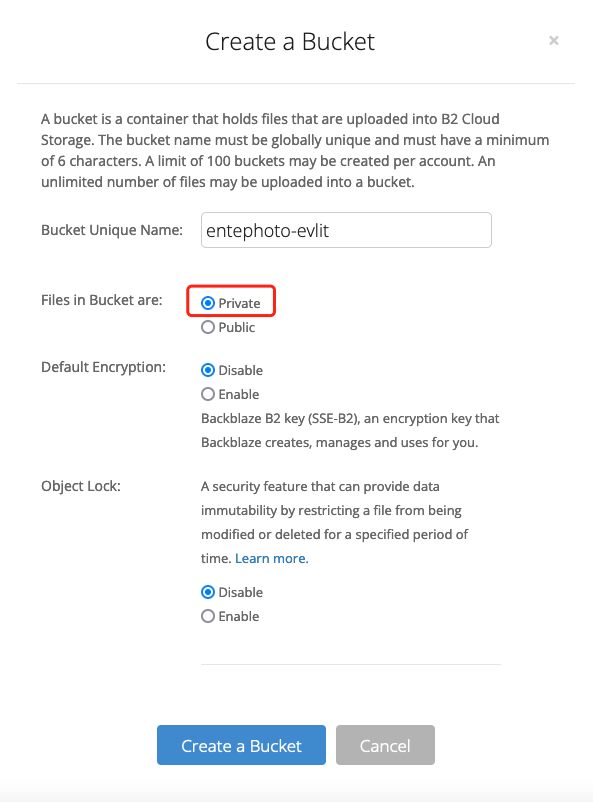Click the Bucket Unique Name text field
Image resolution: width=593 pixels, height=802 pixels.
tap(346, 230)
